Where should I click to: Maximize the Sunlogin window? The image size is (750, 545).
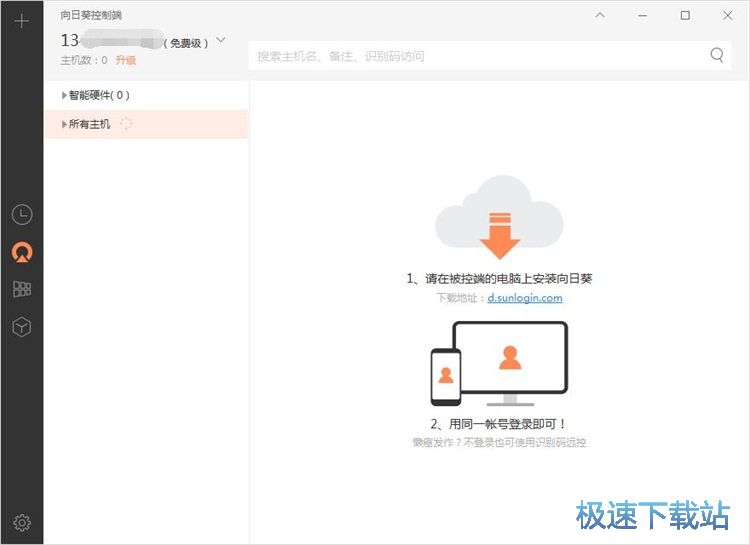click(685, 15)
